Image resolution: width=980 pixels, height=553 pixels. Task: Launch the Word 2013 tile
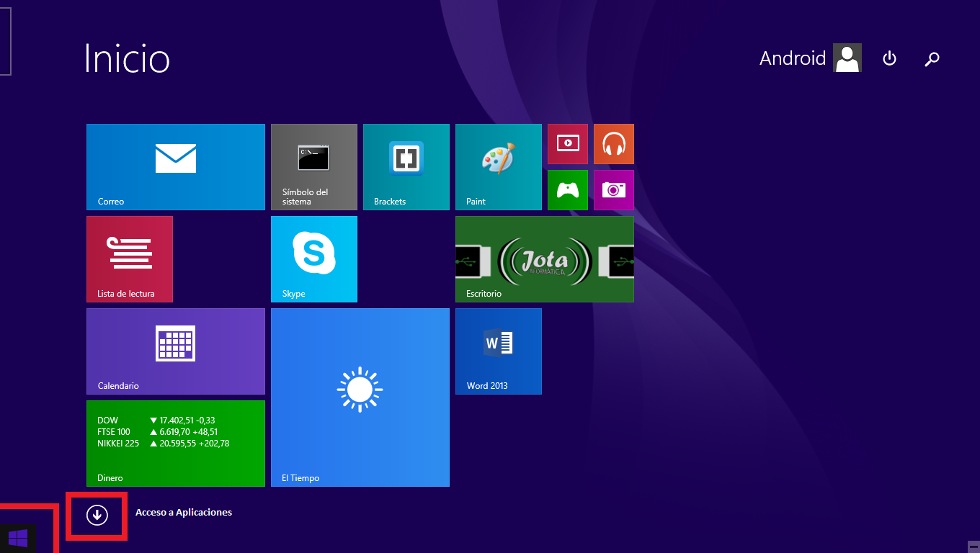pyautogui.click(x=498, y=351)
